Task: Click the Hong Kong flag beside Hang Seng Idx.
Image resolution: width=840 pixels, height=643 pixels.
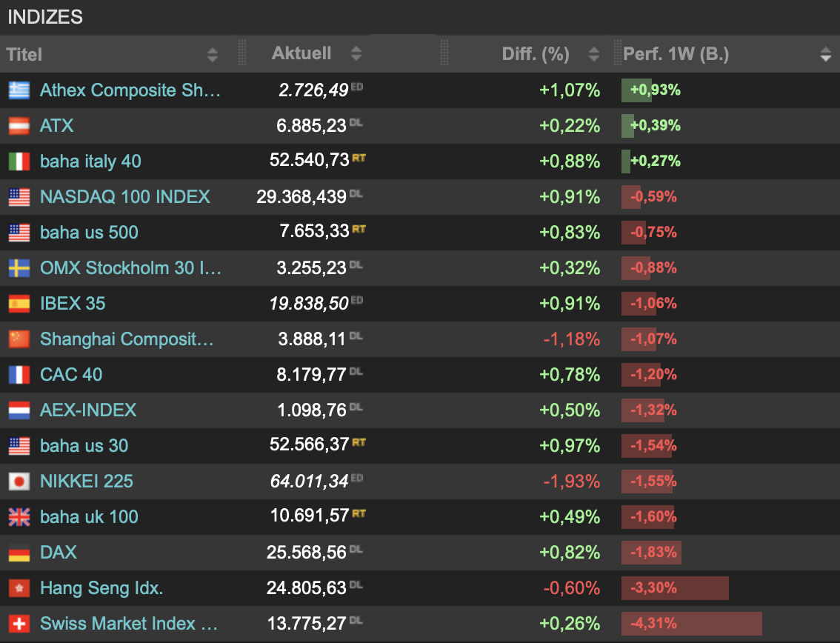Action: 19,588
